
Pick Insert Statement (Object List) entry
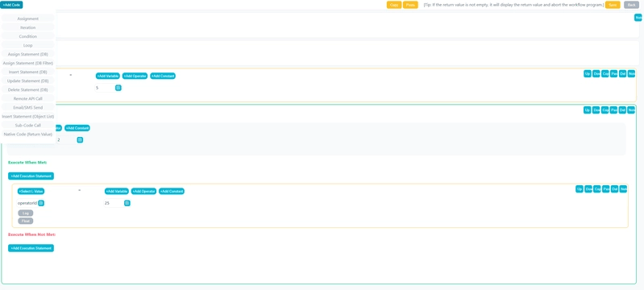point(28,116)
